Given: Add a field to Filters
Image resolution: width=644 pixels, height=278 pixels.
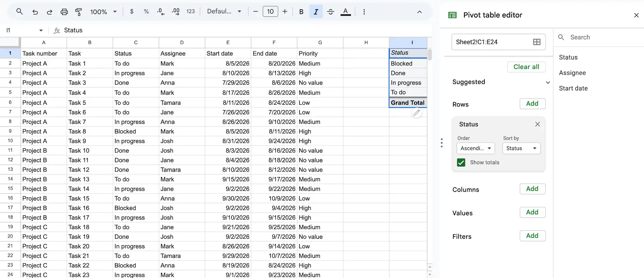Looking at the screenshot, I should 532,235.
